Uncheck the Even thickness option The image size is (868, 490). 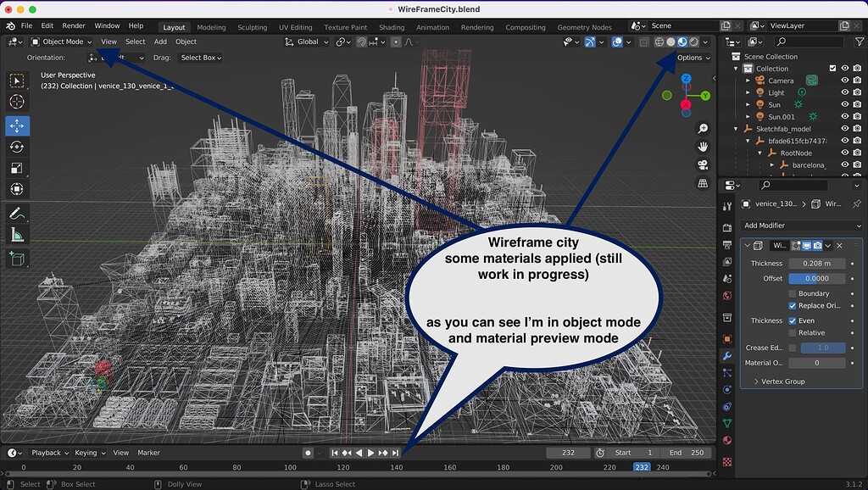click(x=793, y=321)
